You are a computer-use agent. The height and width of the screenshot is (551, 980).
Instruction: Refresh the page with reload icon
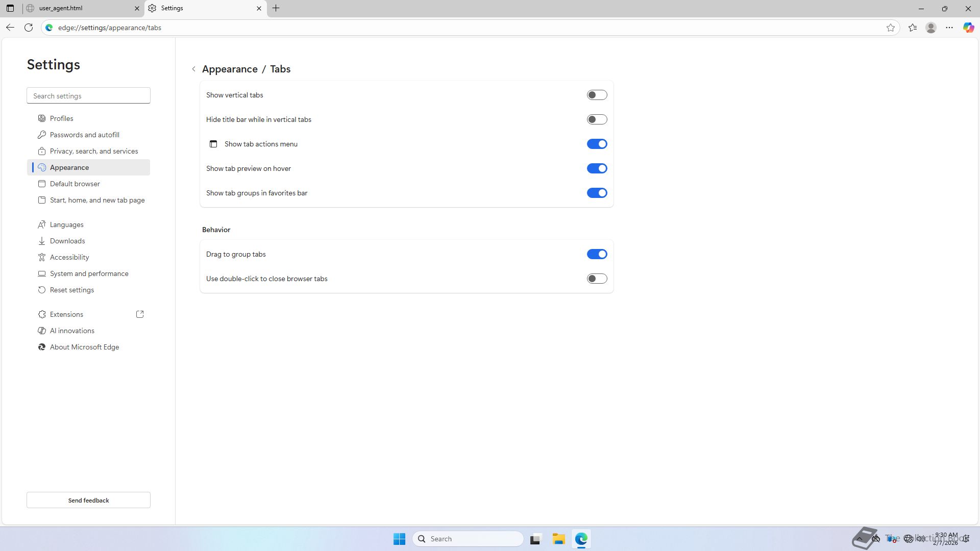tap(29, 28)
